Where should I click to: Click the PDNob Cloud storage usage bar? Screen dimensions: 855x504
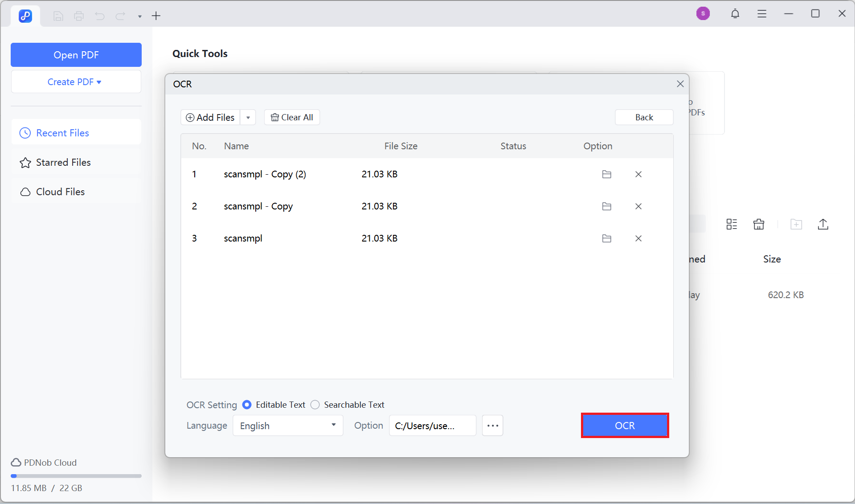tap(76, 476)
